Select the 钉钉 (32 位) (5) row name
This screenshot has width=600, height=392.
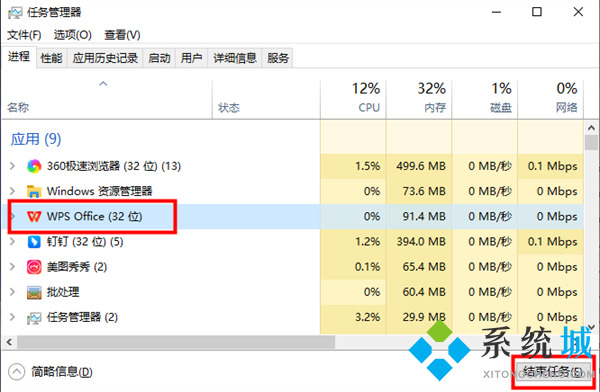tap(85, 242)
